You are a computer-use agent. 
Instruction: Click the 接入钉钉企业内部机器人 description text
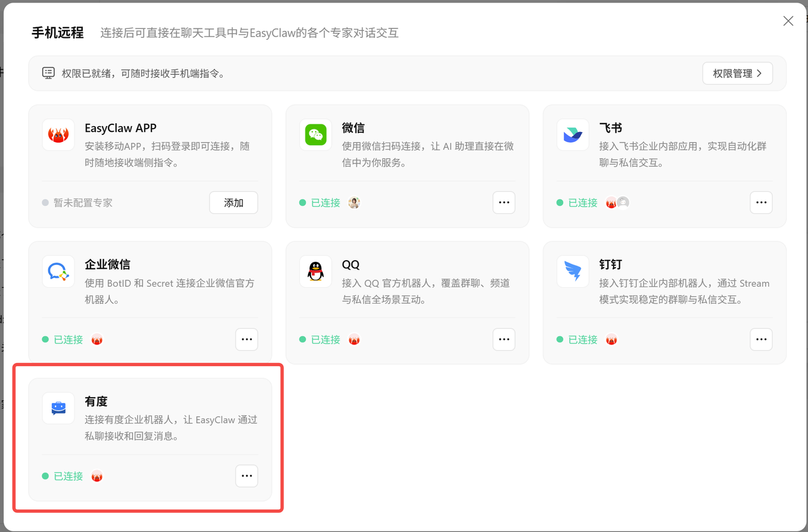point(684,291)
